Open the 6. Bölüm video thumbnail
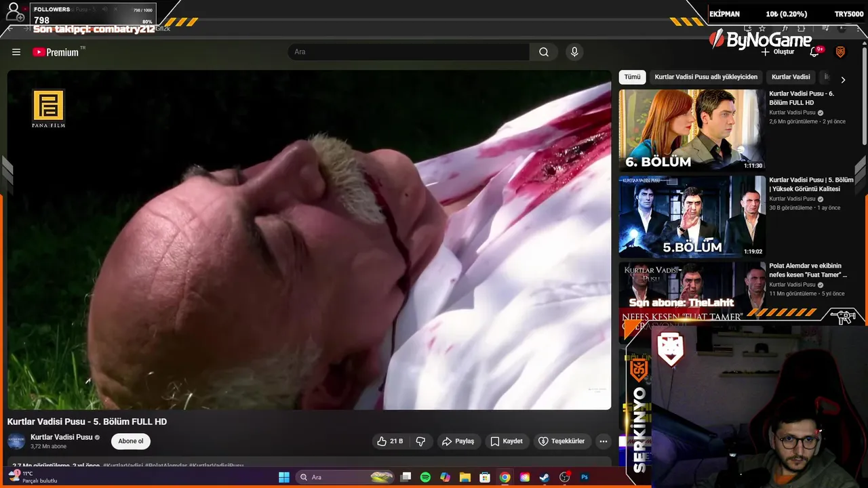Screen dimensions: 868x488 click(692, 130)
